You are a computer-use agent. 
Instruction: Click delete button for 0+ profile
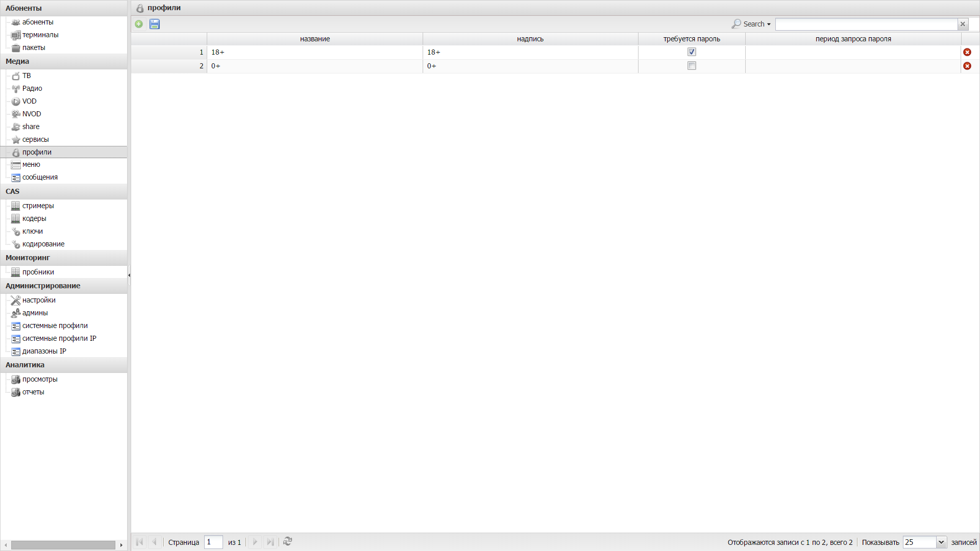(x=967, y=65)
